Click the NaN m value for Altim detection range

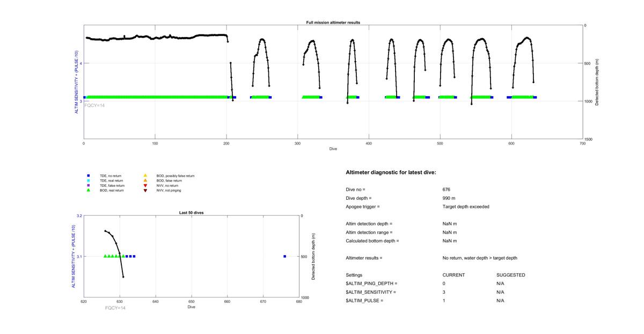pyautogui.click(x=450, y=233)
